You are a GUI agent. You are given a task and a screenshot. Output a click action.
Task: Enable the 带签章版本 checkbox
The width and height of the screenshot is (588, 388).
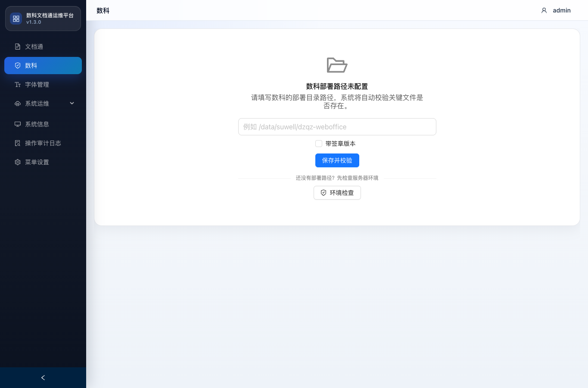pos(319,144)
